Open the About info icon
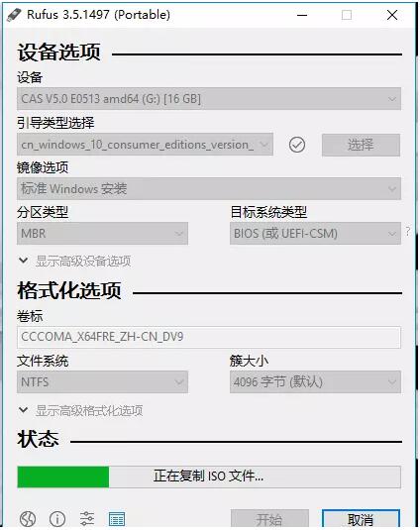The height and width of the screenshot is (530, 420). pos(57,518)
